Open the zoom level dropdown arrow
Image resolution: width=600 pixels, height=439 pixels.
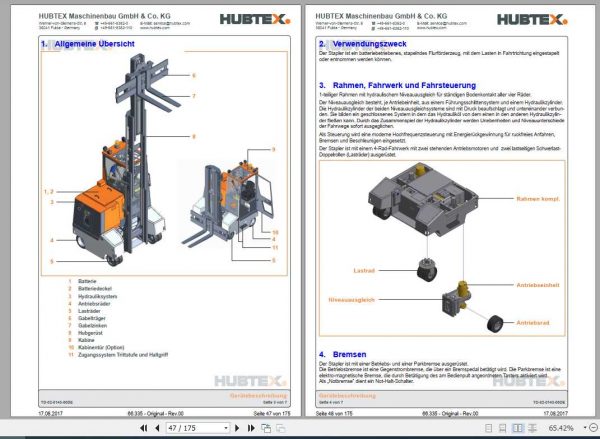[585, 428]
